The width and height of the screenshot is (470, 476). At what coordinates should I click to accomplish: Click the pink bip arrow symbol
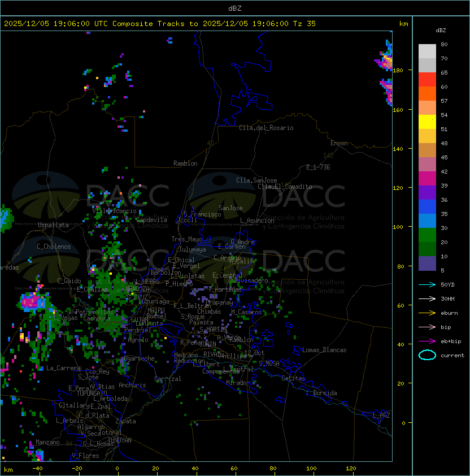pos(427,327)
